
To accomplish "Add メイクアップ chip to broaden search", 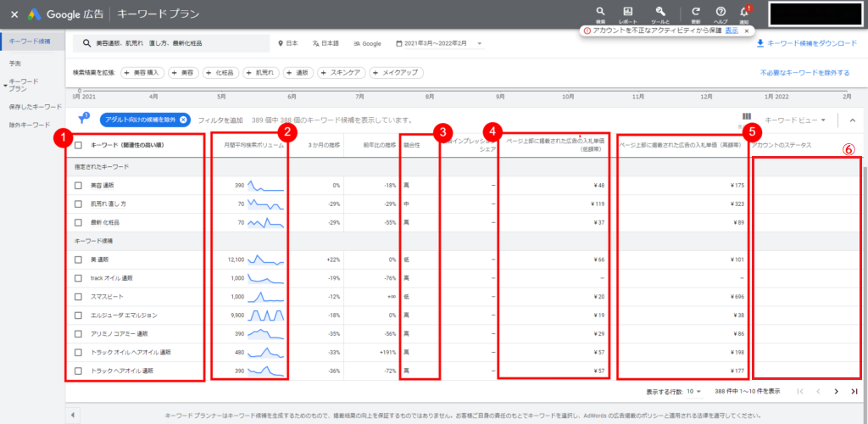I will (x=397, y=73).
